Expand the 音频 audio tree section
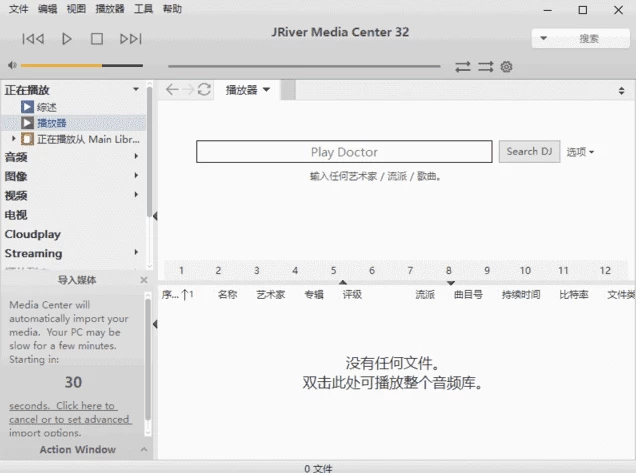 [136, 156]
